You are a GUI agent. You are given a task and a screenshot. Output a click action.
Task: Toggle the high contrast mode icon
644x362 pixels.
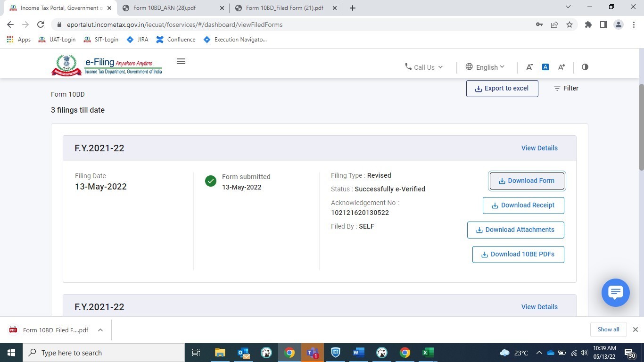pyautogui.click(x=585, y=67)
